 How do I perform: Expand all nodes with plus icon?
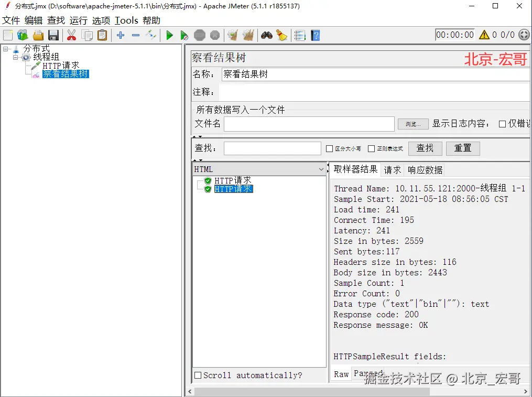tap(121, 35)
